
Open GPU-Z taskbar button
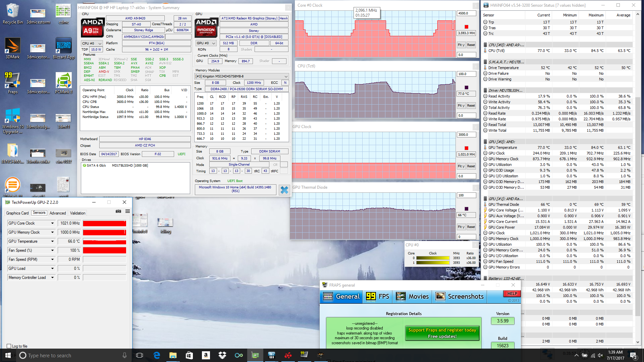255,355
